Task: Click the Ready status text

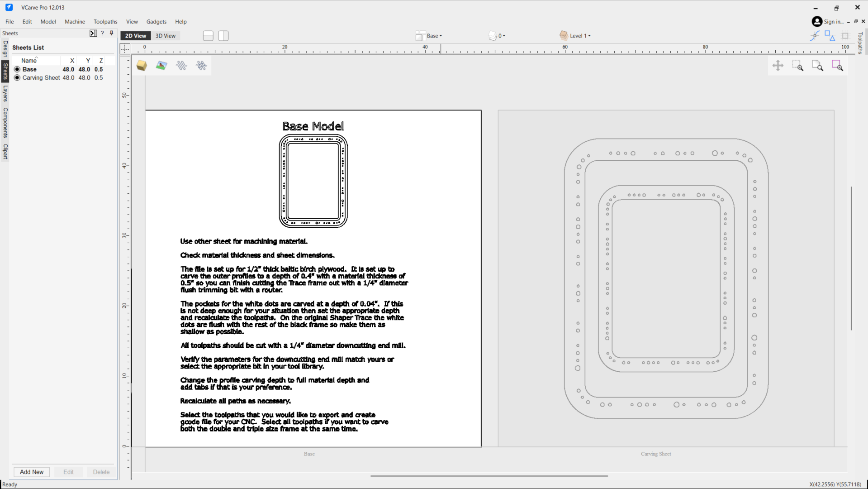Action: pyautogui.click(x=10, y=484)
